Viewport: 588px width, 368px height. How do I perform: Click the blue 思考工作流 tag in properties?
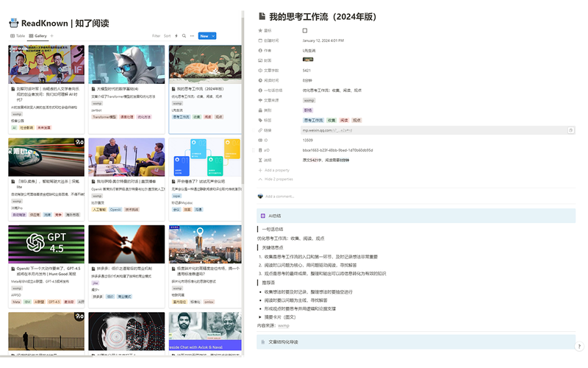[x=313, y=120]
